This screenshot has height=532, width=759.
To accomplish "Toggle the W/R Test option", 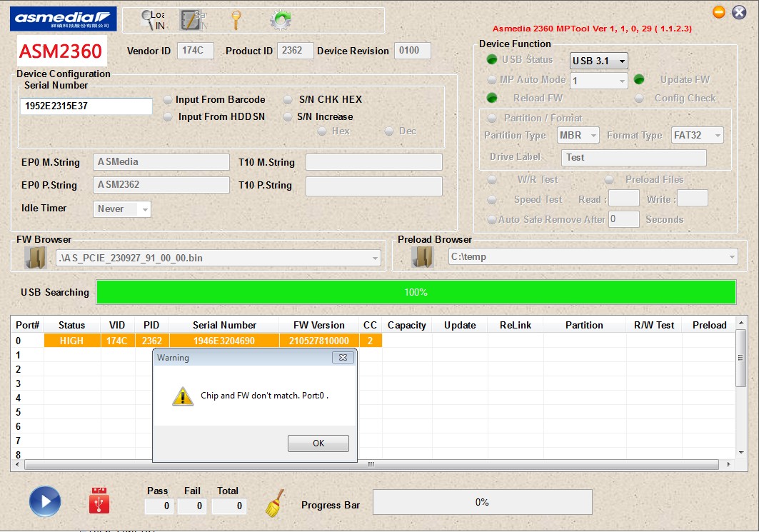I will click(492, 179).
